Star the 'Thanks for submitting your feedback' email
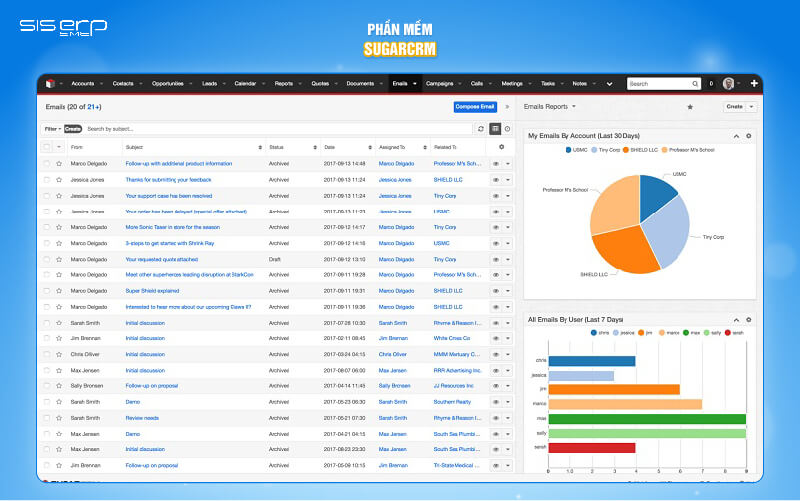The image size is (800, 501). click(59, 180)
